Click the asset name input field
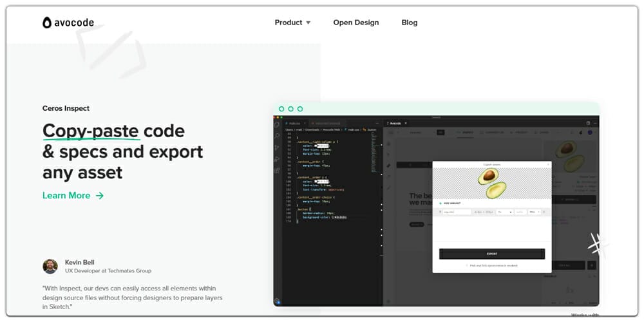 457,212
